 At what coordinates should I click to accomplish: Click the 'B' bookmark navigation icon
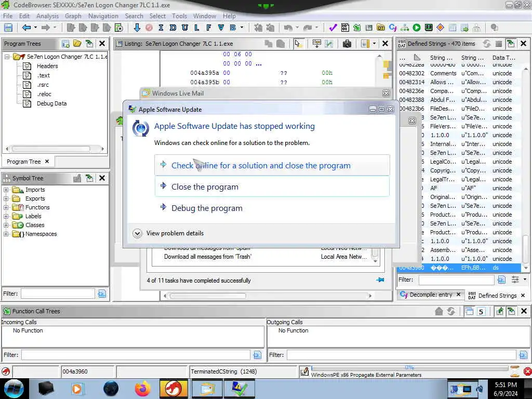click(233, 28)
